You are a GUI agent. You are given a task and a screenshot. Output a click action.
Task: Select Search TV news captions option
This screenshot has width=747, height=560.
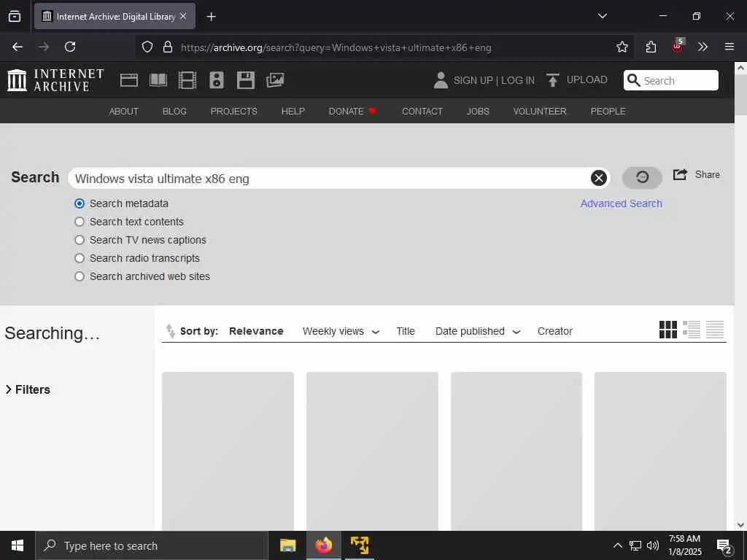(80, 239)
